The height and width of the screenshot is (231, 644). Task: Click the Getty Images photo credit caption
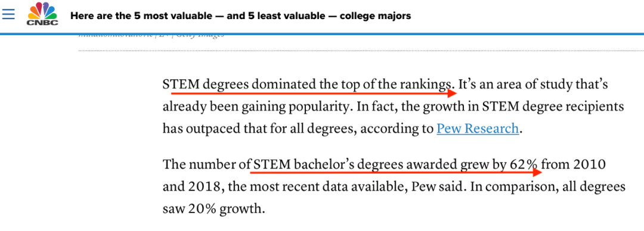coord(152,36)
